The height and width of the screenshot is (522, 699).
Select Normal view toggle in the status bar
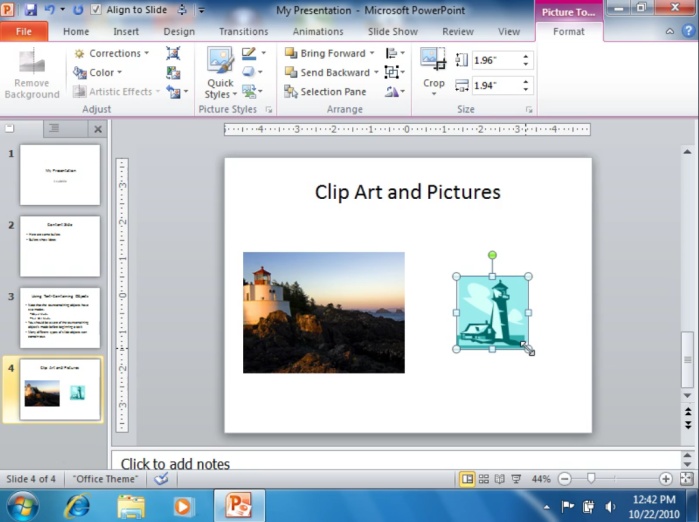pos(467,479)
